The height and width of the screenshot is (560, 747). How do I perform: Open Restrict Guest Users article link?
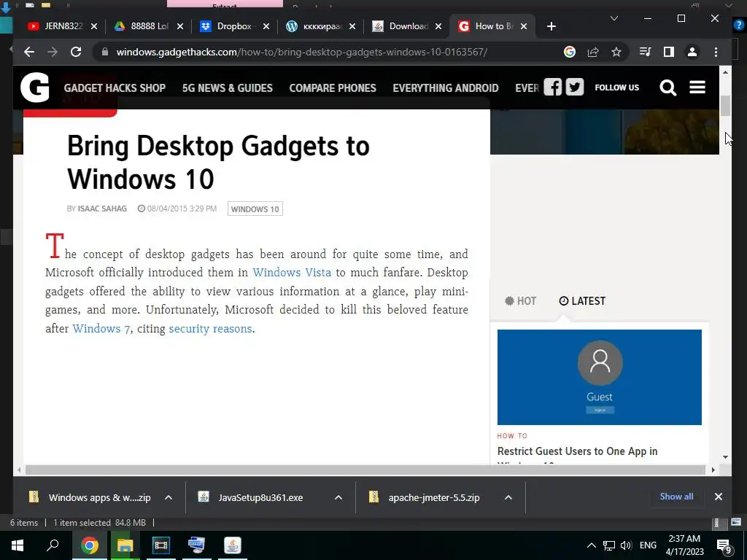(578, 451)
